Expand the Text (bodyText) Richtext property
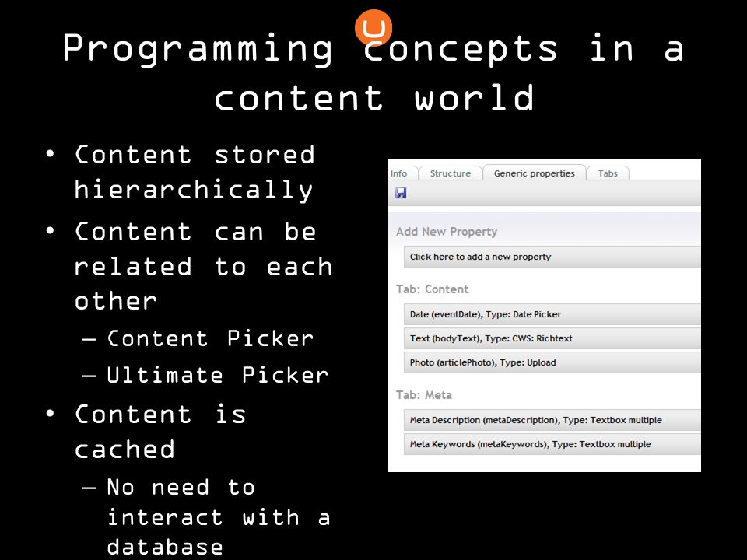The image size is (747, 560). click(552, 338)
